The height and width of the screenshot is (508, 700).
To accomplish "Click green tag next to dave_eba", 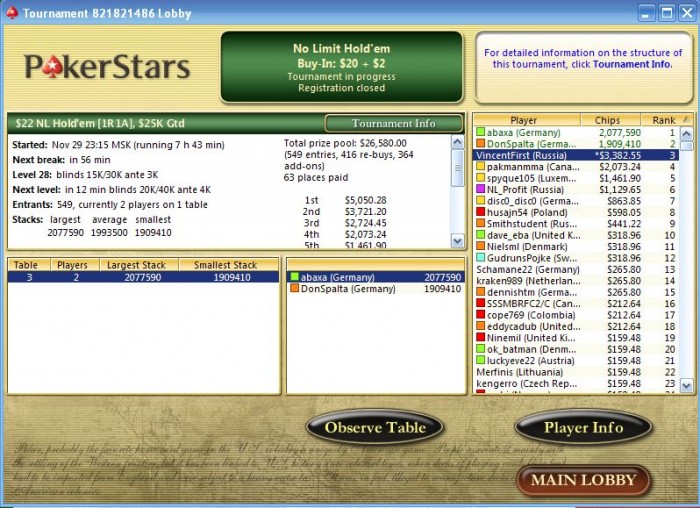I will 481,235.
